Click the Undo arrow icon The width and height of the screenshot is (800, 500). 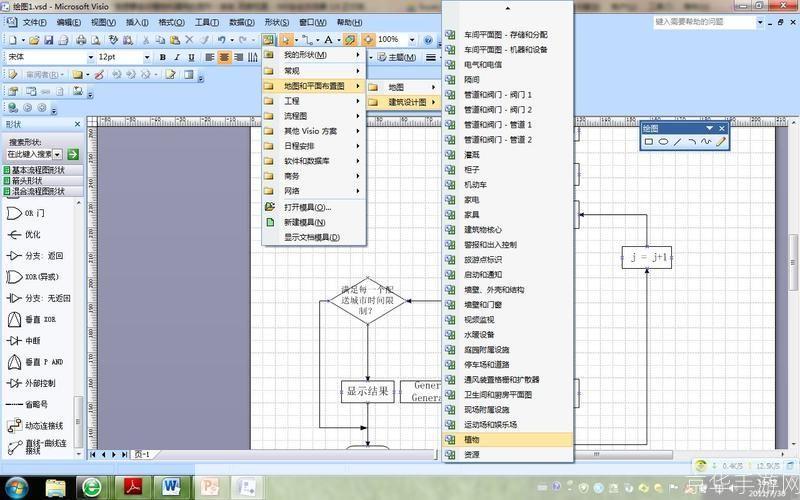pos(221,40)
